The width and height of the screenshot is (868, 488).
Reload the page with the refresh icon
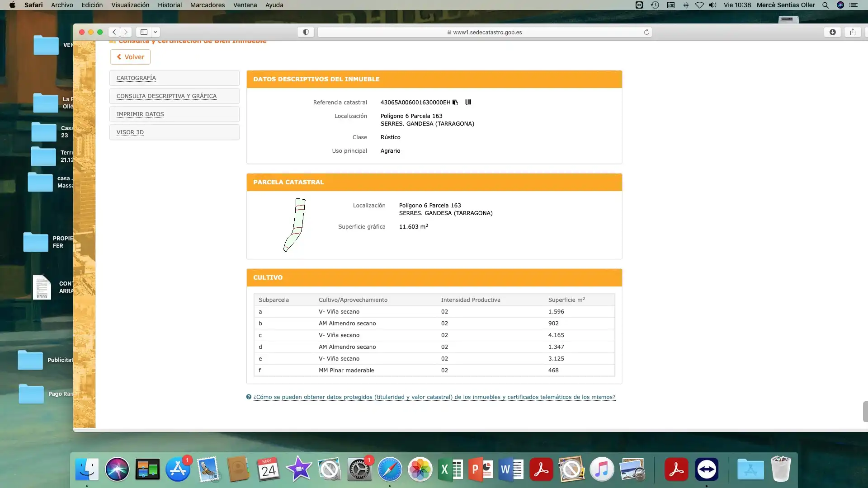pyautogui.click(x=646, y=32)
